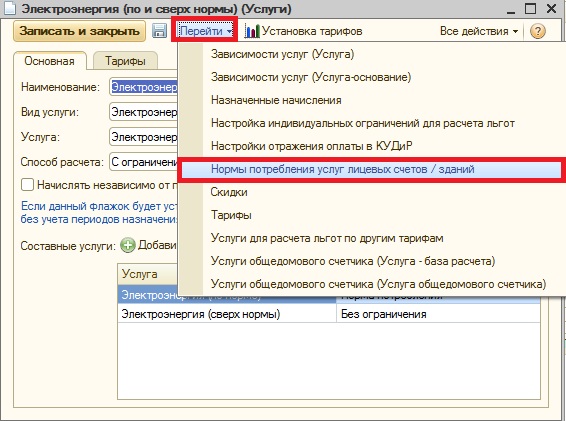This screenshot has height=421, width=566.
Task: Click the Услуга column header
Action: (x=148, y=274)
